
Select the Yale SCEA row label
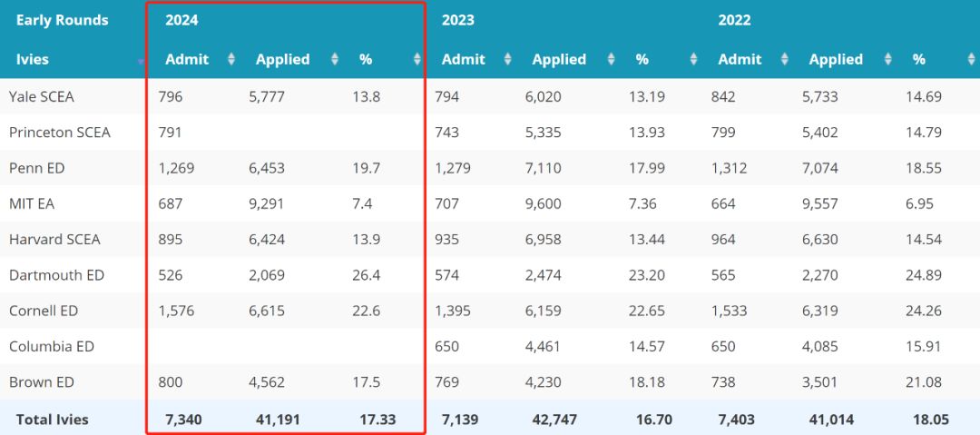tap(41, 97)
